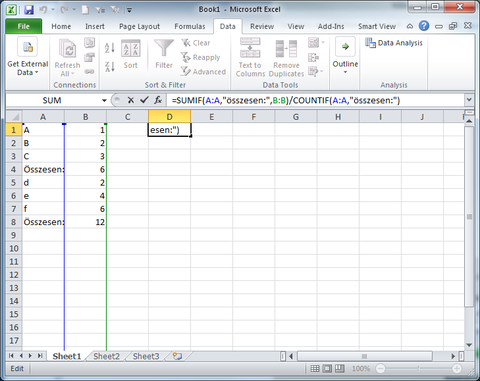Select column D header

point(169,117)
